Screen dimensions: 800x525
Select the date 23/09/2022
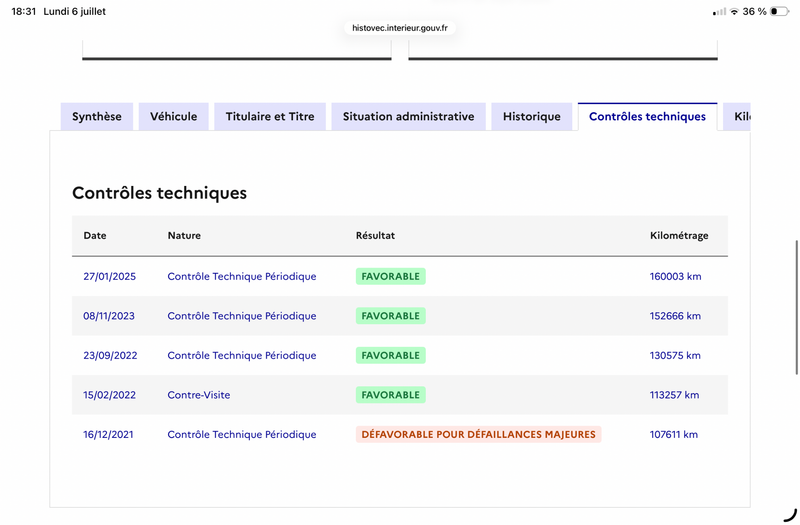coord(110,356)
